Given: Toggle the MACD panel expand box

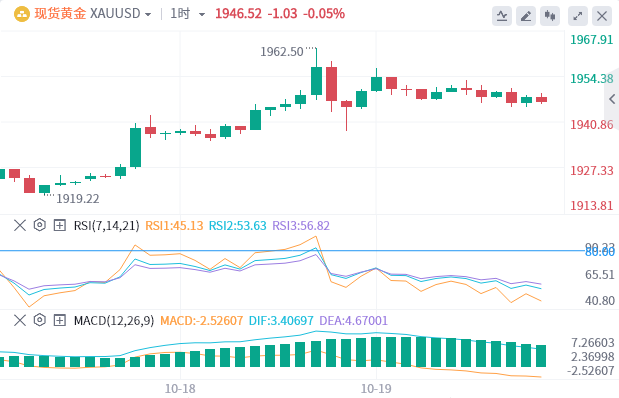Looking at the screenshot, I should click(x=60, y=320).
